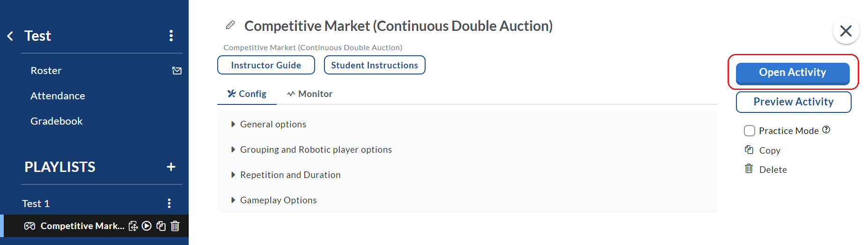868x245 pixels.
Task: Click the move icon on Competitive Market item
Action: (133, 226)
